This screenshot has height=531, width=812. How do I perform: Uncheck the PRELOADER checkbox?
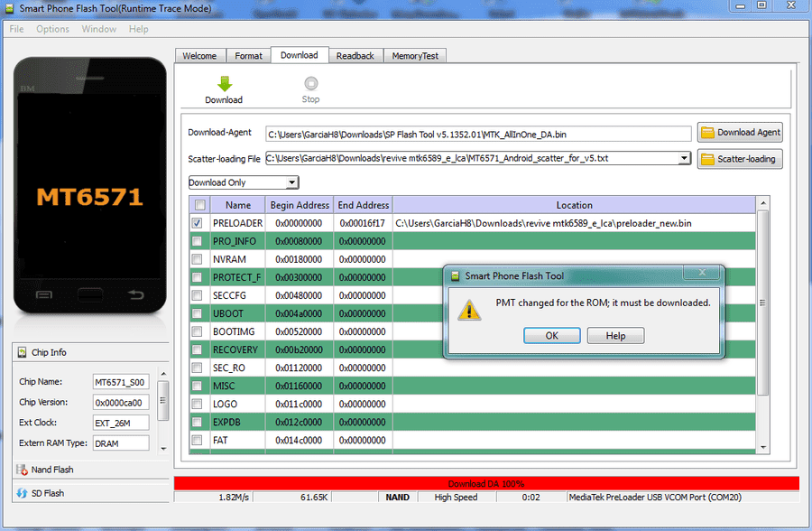197,223
